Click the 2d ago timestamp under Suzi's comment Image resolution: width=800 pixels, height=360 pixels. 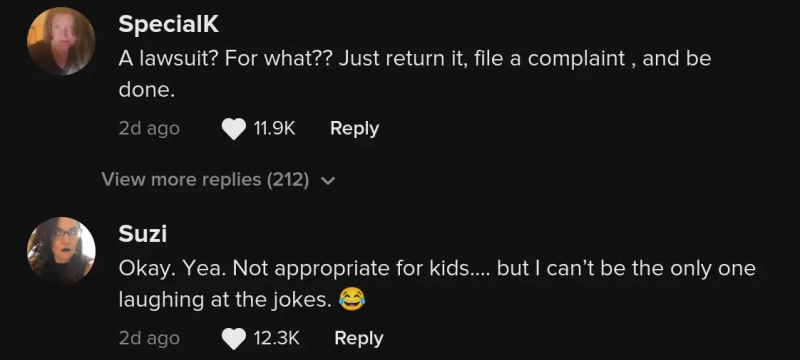(149, 339)
